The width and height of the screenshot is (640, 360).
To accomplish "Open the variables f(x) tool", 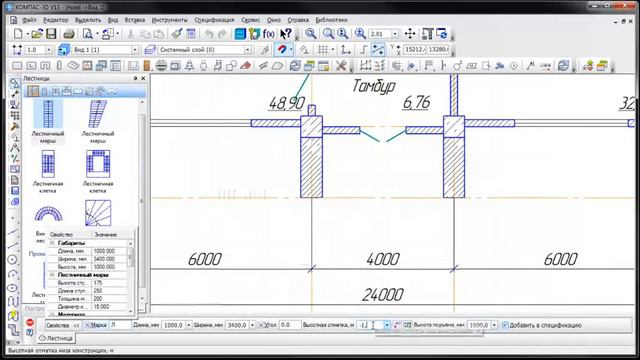I will coord(269,34).
